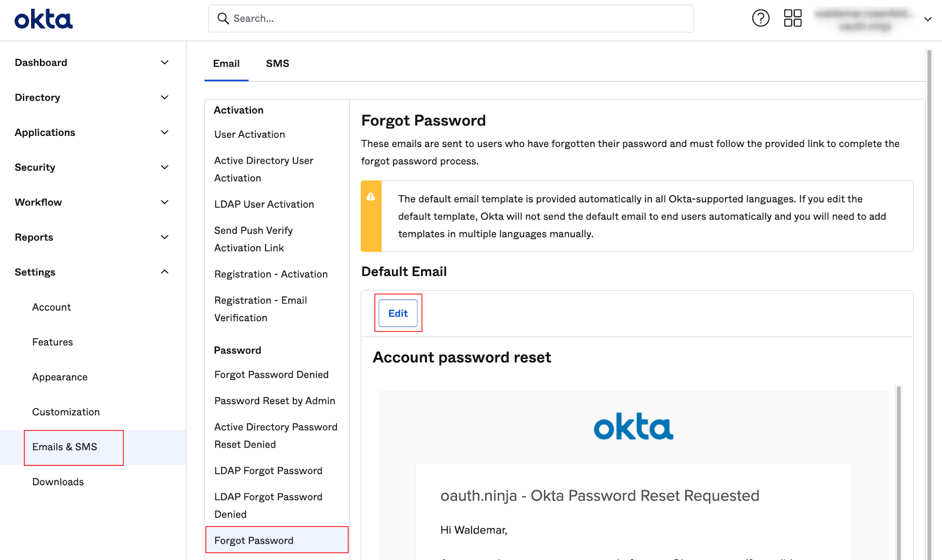This screenshot has height=560, width=942.
Task: Click into the Search field
Action: point(451,19)
